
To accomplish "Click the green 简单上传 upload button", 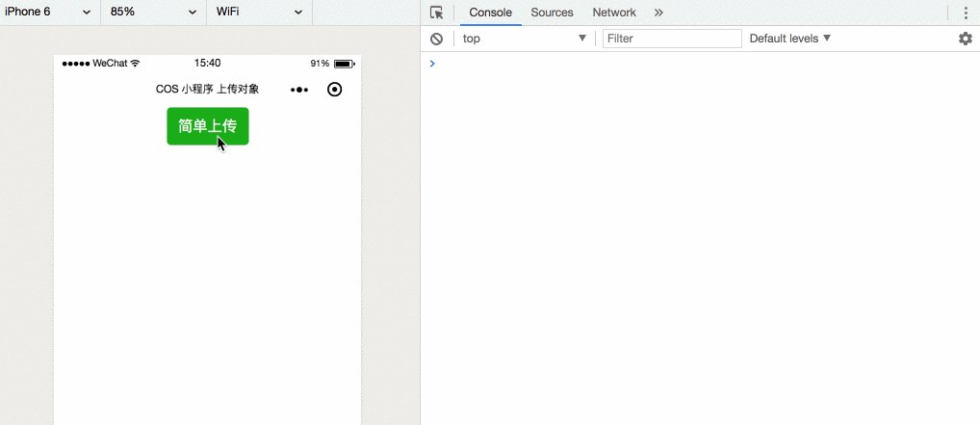I will (207, 126).
